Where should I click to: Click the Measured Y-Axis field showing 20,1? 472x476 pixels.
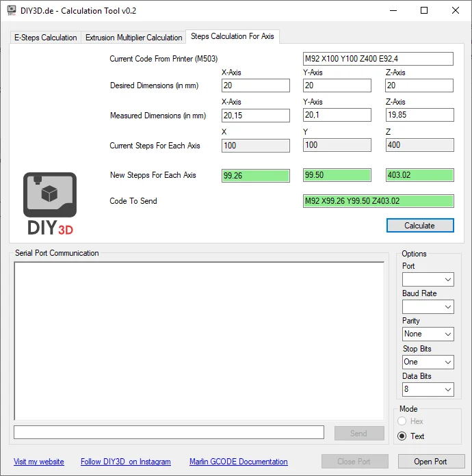337,115
